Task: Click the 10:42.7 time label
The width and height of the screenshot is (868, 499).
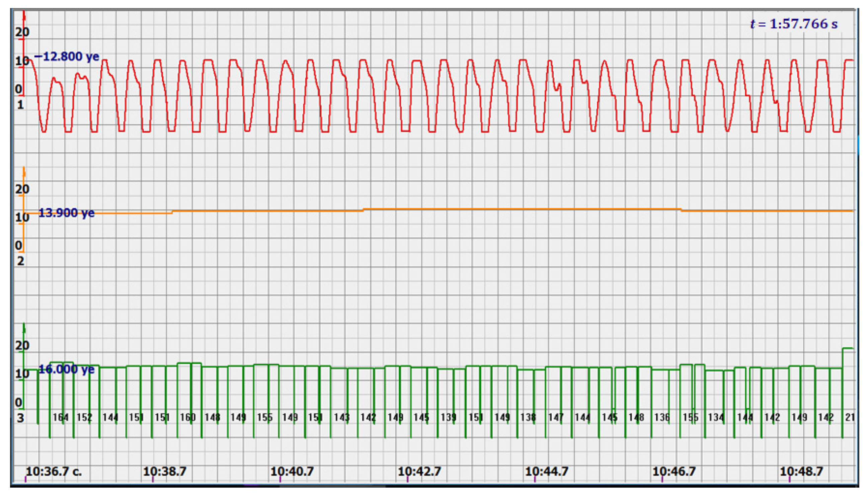Action: (419, 472)
